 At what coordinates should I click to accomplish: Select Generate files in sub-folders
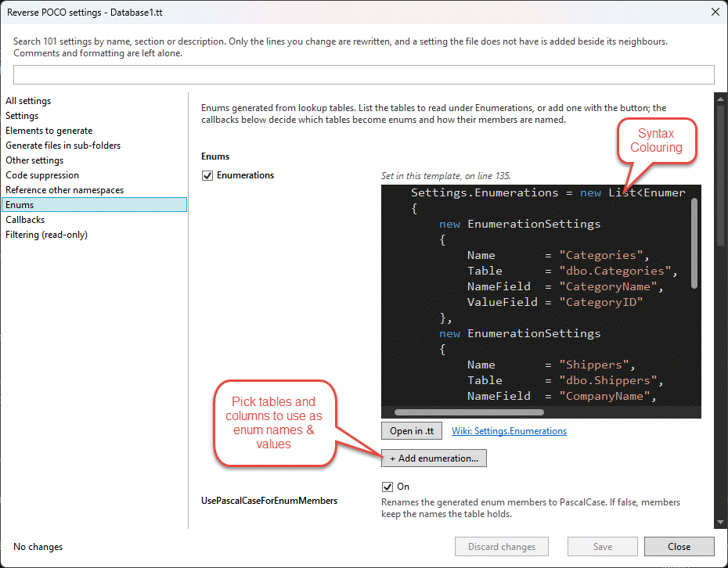click(63, 146)
